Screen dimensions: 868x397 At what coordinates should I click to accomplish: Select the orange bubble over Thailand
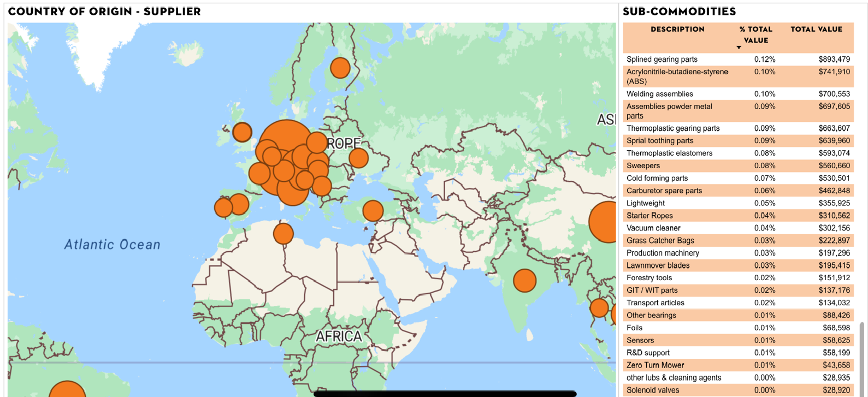coord(599,308)
